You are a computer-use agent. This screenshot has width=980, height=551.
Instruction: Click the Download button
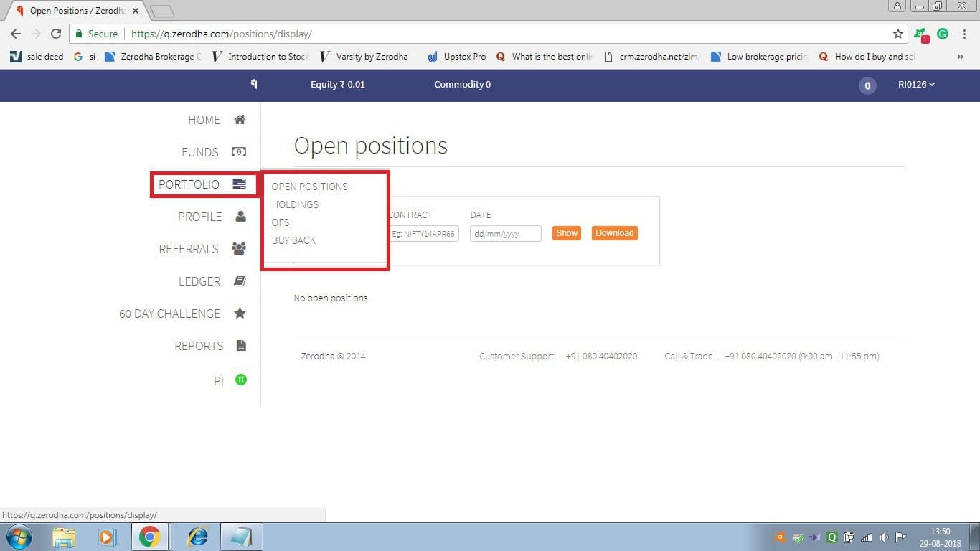615,233
